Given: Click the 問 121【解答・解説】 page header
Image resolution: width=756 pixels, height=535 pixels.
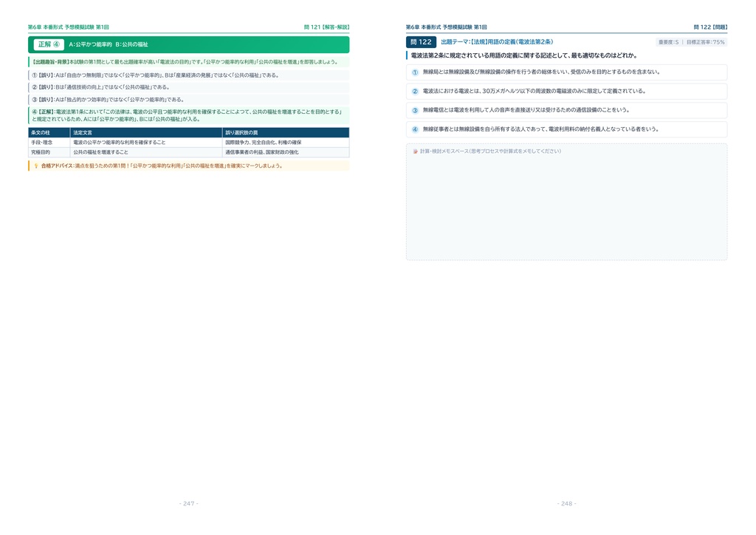Looking at the screenshot, I should click(326, 27).
